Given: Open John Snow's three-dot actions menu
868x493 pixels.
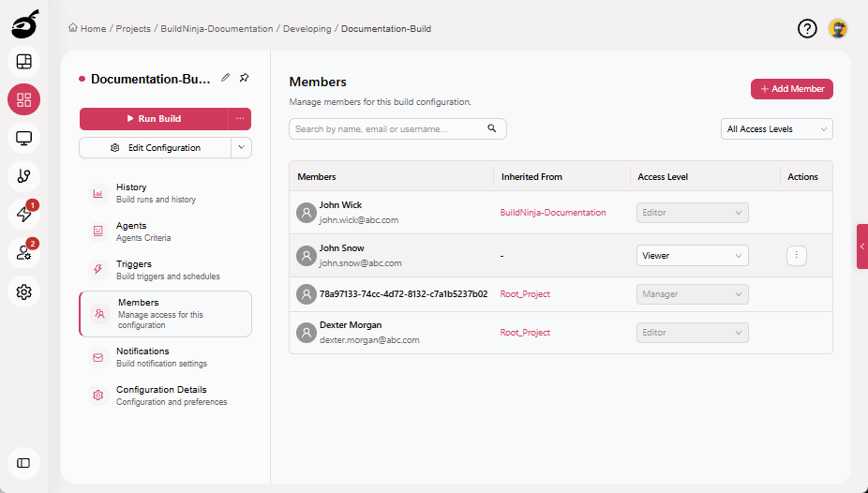Looking at the screenshot, I should click(x=797, y=255).
